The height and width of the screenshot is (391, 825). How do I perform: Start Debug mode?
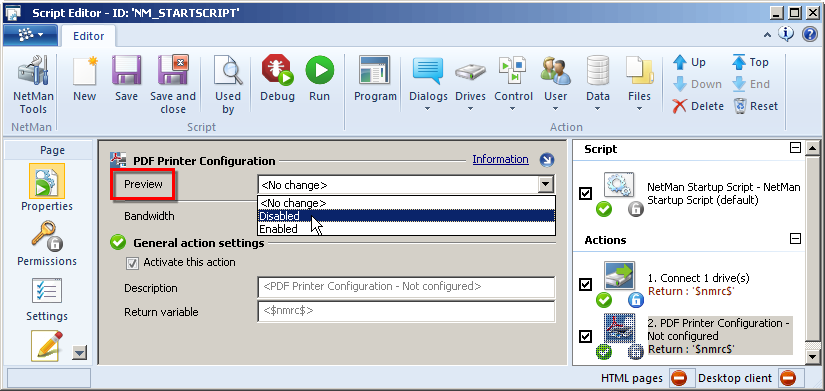click(278, 79)
